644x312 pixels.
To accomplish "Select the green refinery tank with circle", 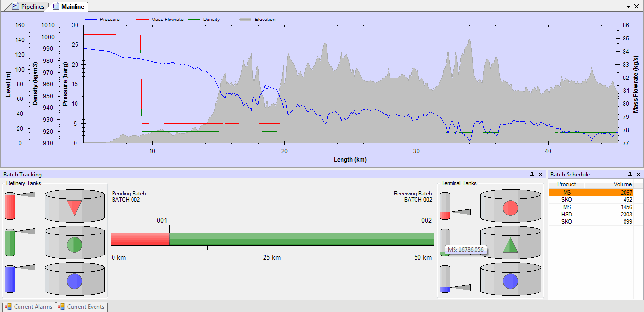I will click(x=75, y=243).
